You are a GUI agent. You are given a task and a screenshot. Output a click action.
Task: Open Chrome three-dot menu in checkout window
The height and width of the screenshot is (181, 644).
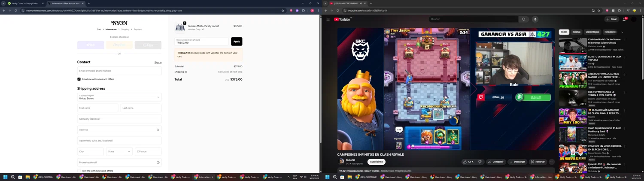(x=318, y=11)
